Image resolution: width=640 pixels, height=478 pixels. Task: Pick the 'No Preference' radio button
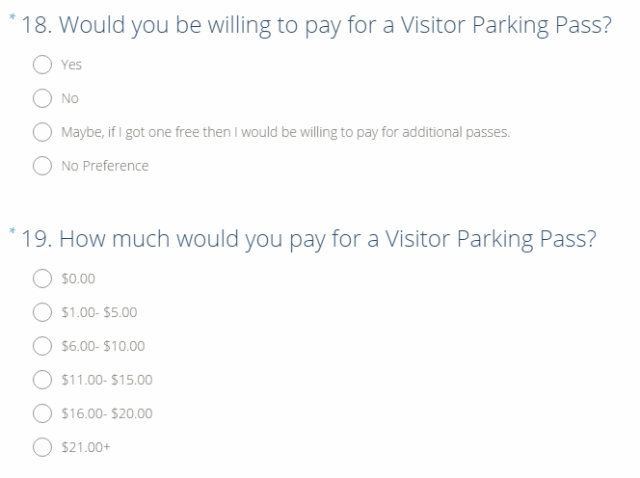click(x=42, y=166)
